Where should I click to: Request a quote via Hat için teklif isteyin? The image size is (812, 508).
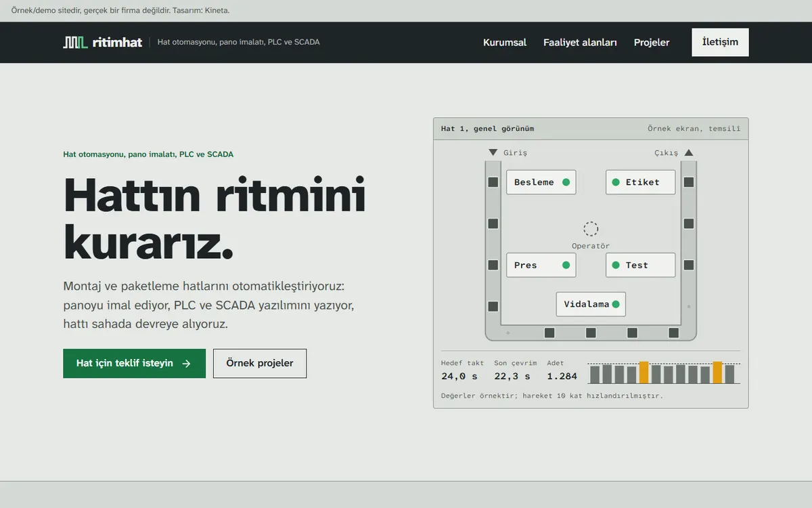134,364
